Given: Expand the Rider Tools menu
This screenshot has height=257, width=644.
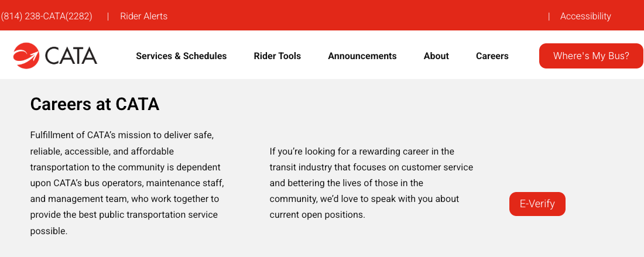Looking at the screenshot, I should 278,56.
